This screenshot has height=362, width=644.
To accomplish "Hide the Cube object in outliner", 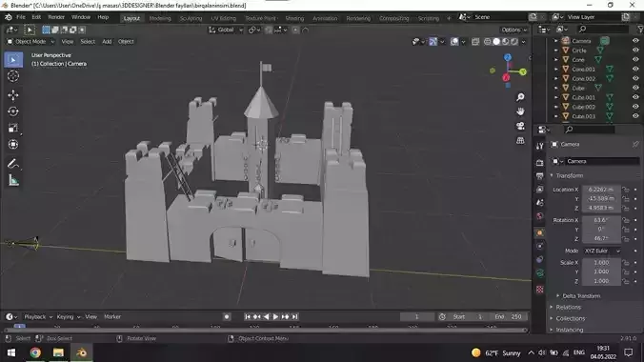I will (x=635, y=88).
